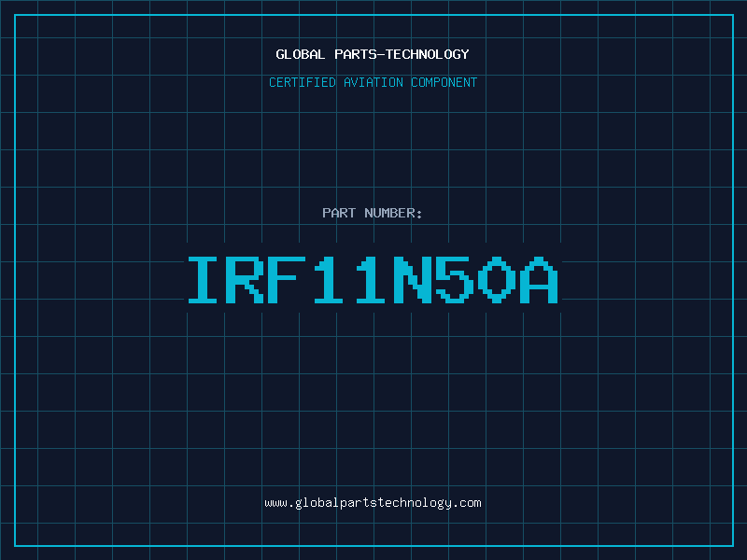Screen dimensions: 747x560
Task: Select the CERTIFIED AVIATION COMPONENT subtitle
Action: [x=373, y=82]
